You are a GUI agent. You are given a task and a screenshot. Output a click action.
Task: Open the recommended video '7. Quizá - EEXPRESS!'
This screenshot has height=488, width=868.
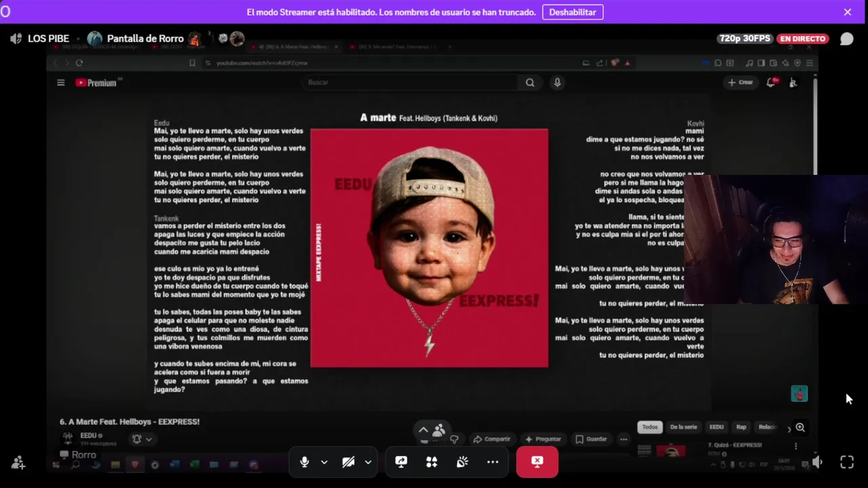(735, 445)
